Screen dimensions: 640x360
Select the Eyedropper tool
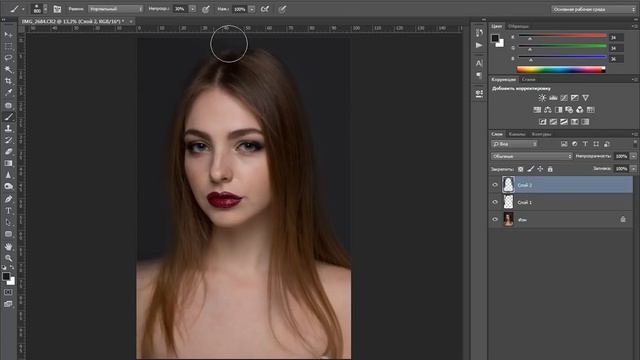click(8, 93)
